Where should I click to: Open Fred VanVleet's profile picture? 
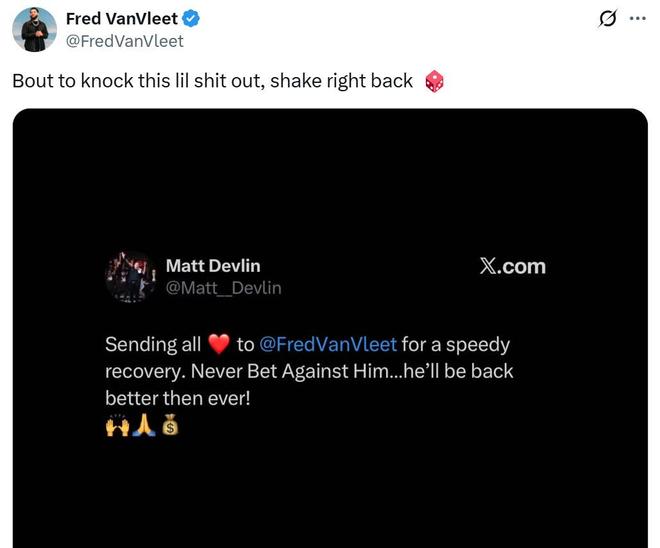point(35,29)
